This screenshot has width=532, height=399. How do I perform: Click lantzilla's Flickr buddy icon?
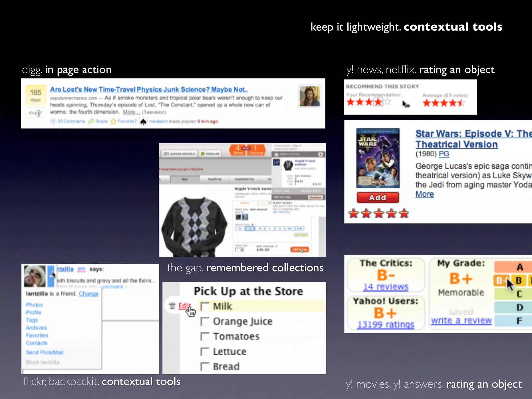35,276
